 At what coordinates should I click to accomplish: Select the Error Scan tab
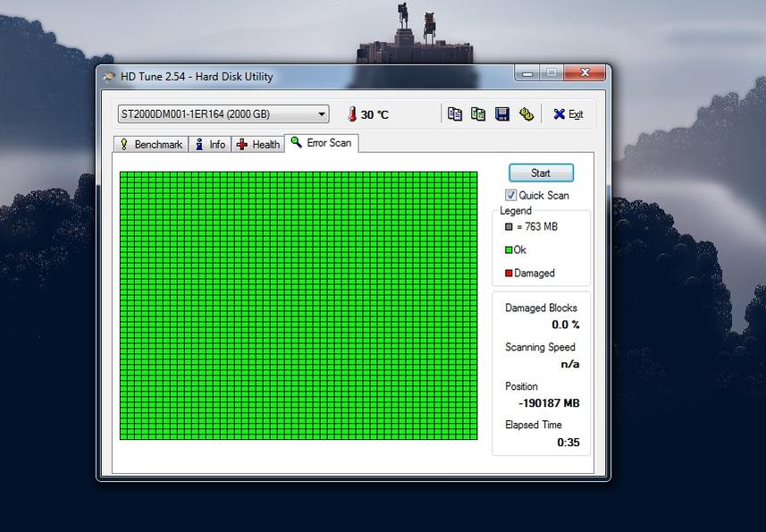point(322,143)
